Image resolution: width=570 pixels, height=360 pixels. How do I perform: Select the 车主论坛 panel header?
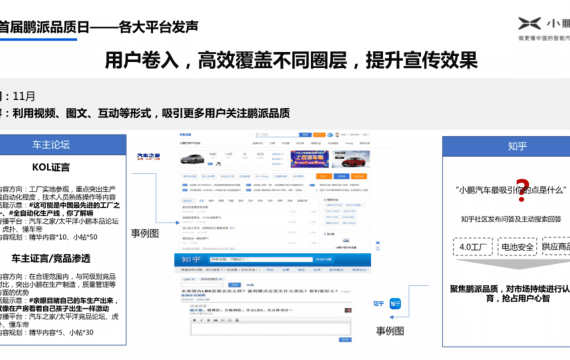pyautogui.click(x=63, y=145)
